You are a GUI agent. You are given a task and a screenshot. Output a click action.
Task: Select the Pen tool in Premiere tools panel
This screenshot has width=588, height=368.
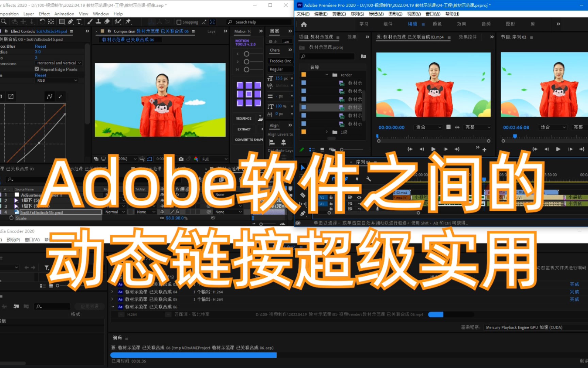pos(303,214)
